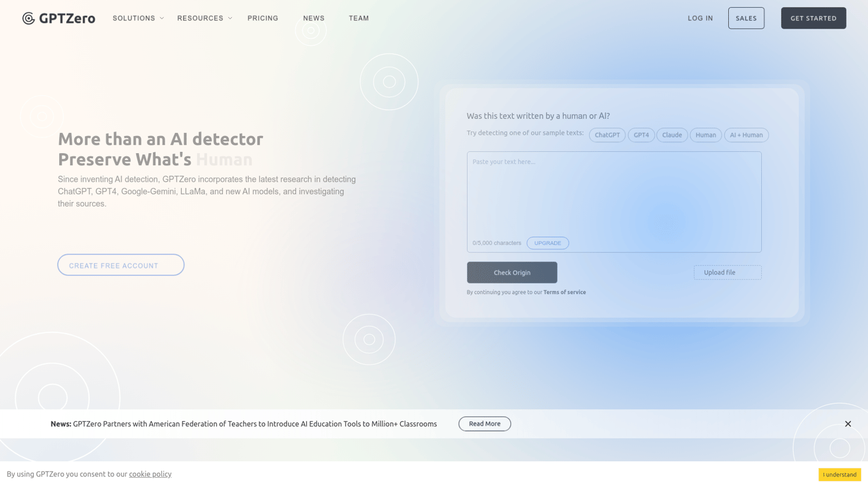Select the GPT4 sample text chip
Image resolution: width=868 pixels, height=488 pixels.
[x=641, y=135]
